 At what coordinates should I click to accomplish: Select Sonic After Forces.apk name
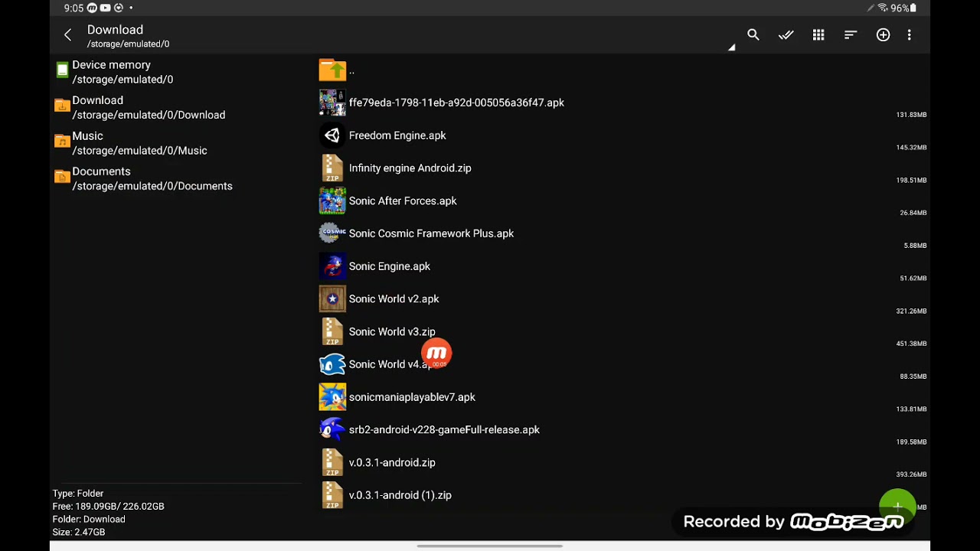click(x=403, y=201)
